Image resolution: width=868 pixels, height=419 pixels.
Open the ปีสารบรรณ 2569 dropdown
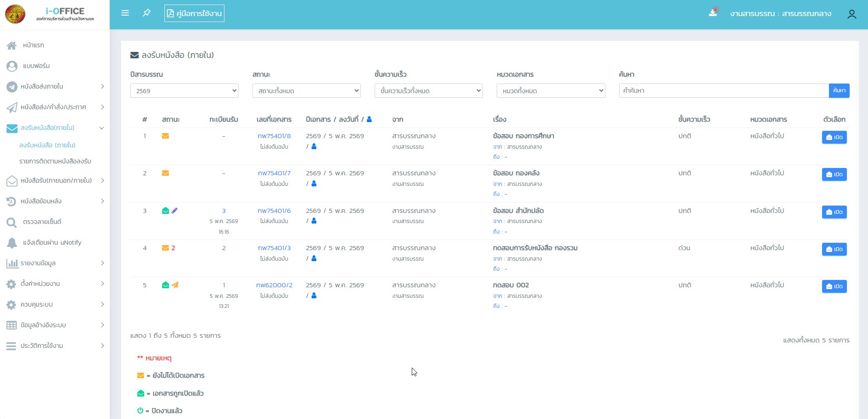coord(184,91)
